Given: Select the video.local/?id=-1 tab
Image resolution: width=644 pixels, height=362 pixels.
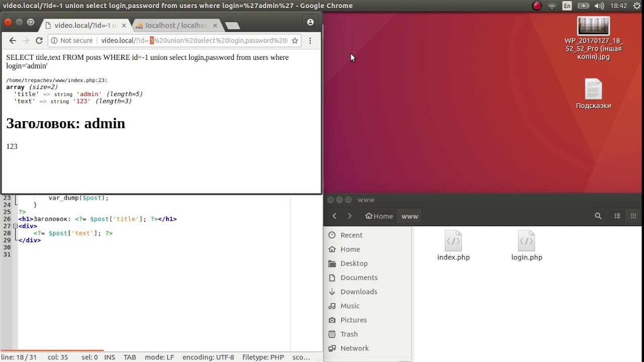Looking at the screenshot, I should (x=86, y=25).
